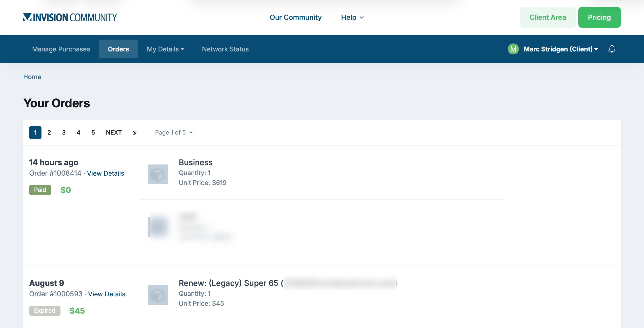Click the Invision Community logo
Screen dimensions: 644x328
click(x=70, y=17)
